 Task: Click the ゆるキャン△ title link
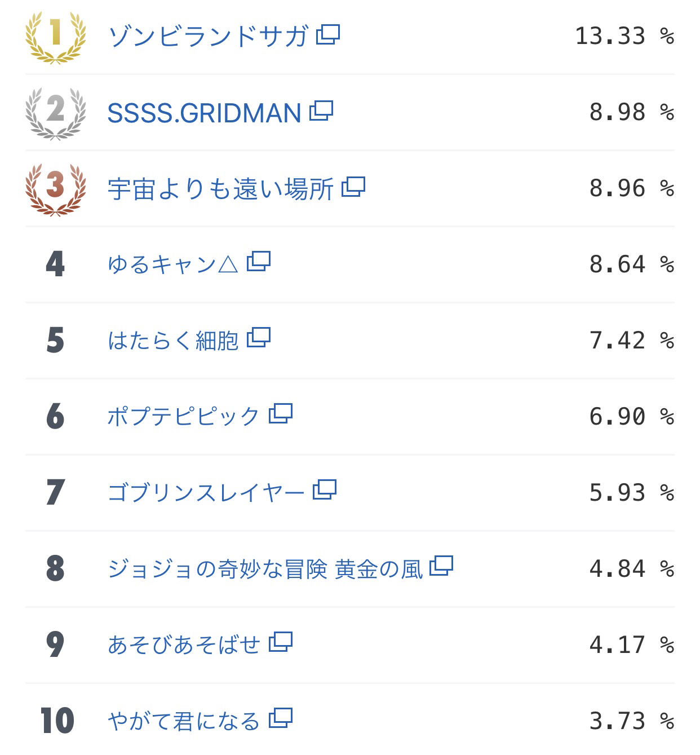click(173, 264)
